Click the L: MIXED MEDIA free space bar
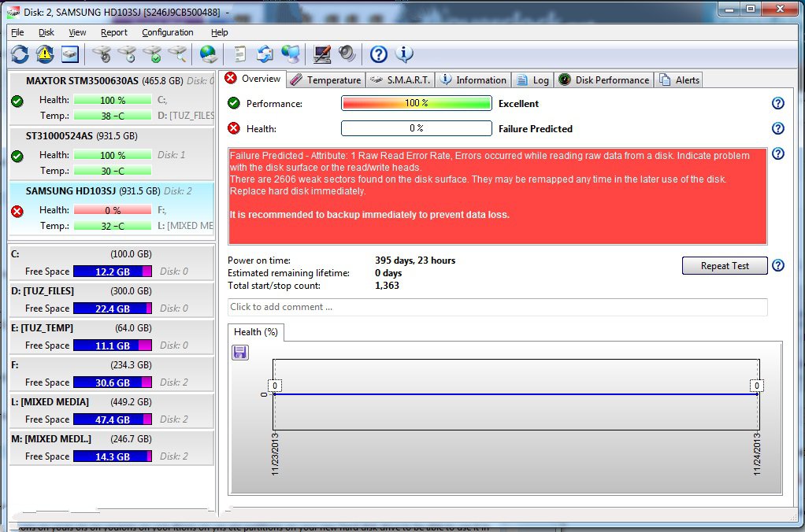 click(113, 419)
